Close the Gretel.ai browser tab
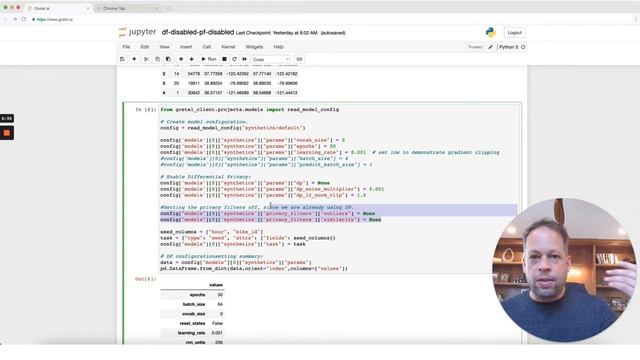Screen dimensions: 640x360 pos(87,8)
